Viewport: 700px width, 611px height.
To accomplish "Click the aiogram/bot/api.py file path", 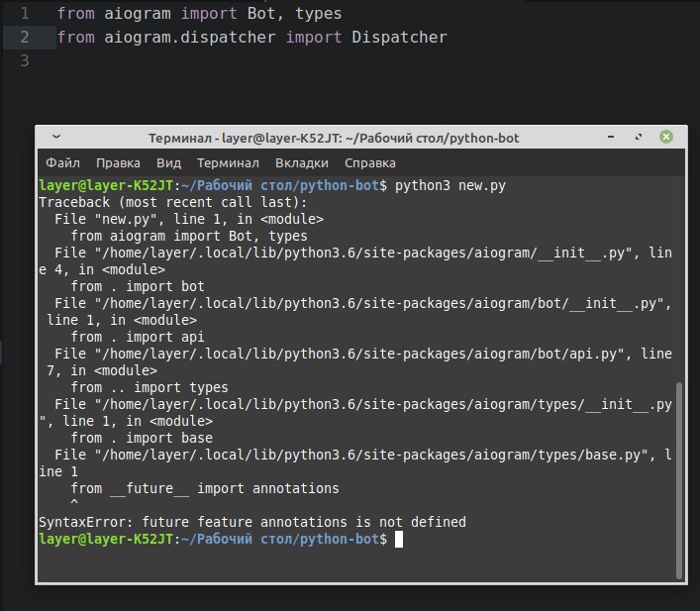I will click(359, 354).
